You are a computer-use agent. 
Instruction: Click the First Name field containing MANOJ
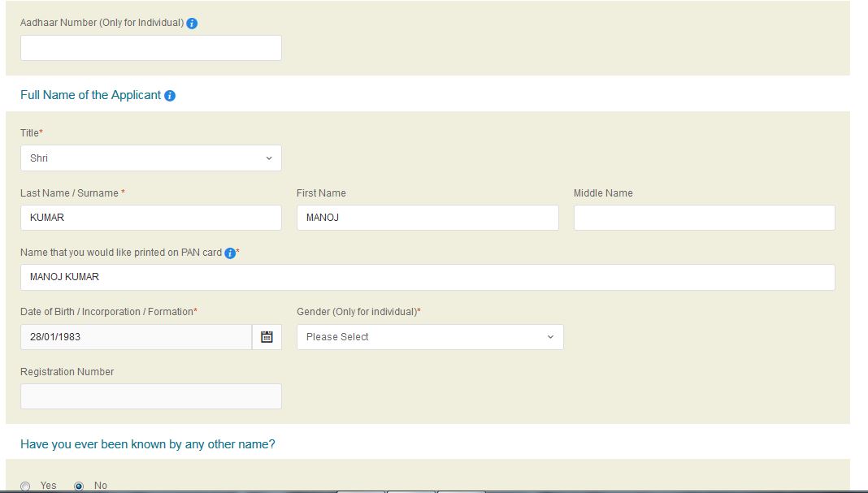(427, 218)
